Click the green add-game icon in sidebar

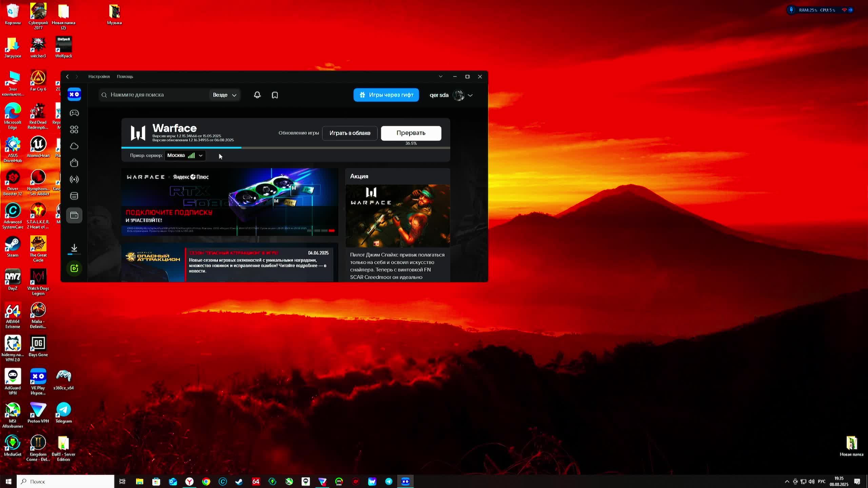[74, 268]
